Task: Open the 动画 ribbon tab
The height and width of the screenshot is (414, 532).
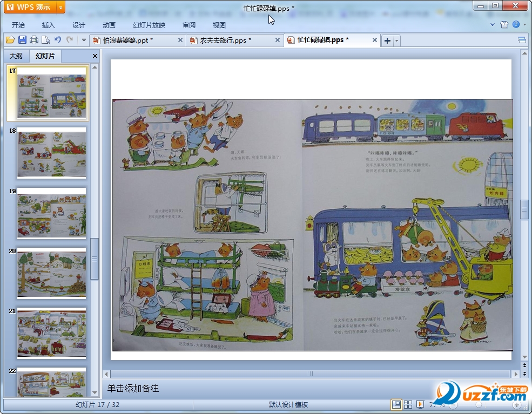Action: tap(109, 25)
